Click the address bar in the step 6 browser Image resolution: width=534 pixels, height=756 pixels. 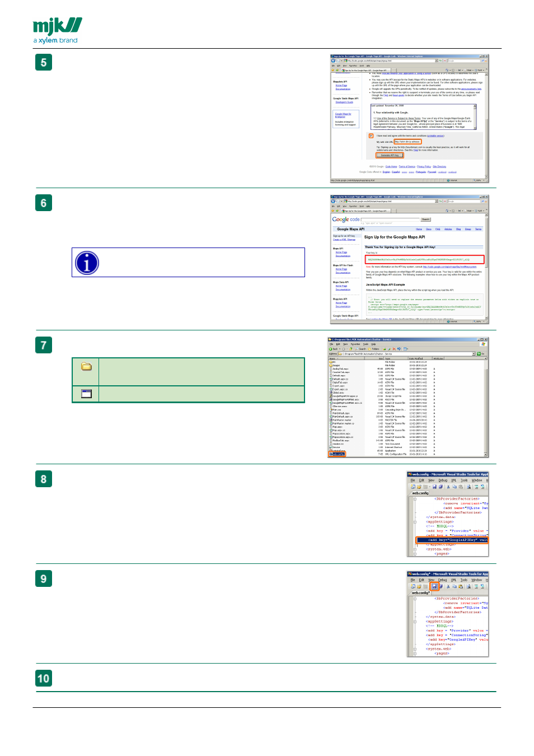pyautogui.click(x=390, y=201)
